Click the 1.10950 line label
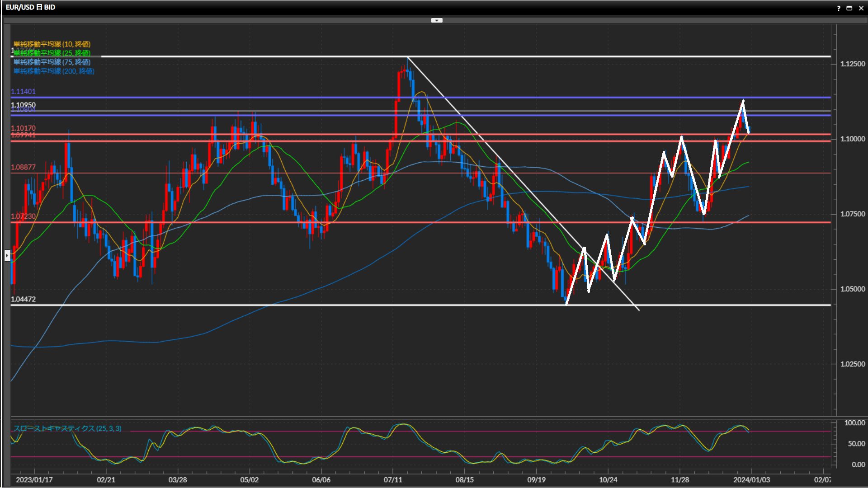Screen dimensions: 868x488 pos(23,105)
